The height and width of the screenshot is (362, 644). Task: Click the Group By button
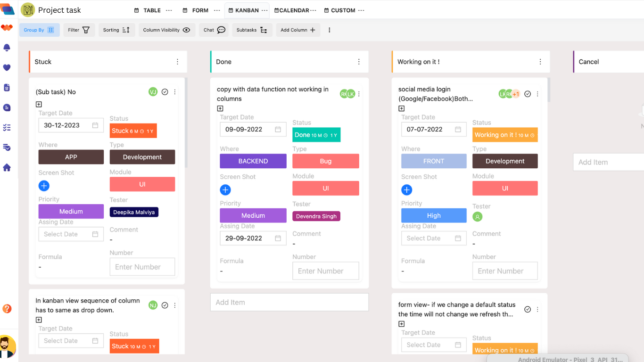tap(39, 30)
